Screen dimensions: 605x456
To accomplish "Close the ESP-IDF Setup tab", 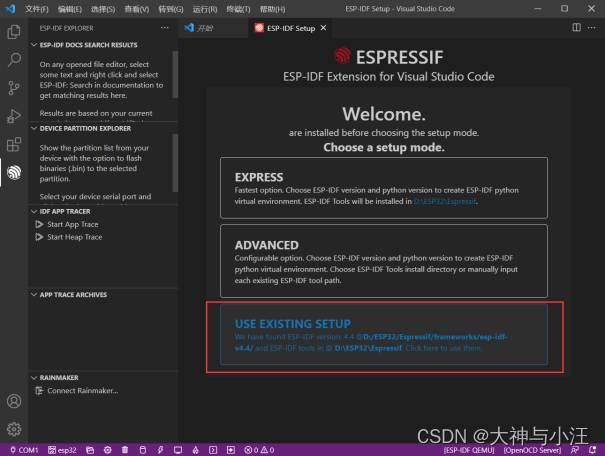I will tap(323, 28).
